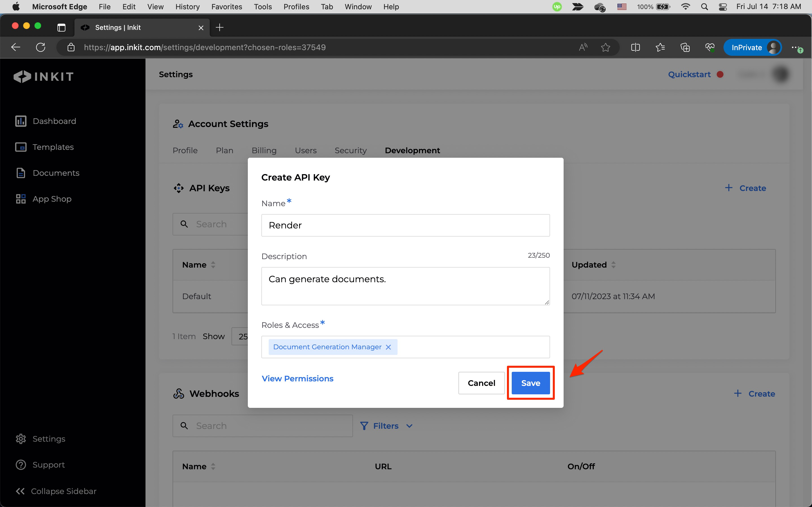Remove Document Generation Manager role tag
This screenshot has width=812, height=507.
point(388,347)
